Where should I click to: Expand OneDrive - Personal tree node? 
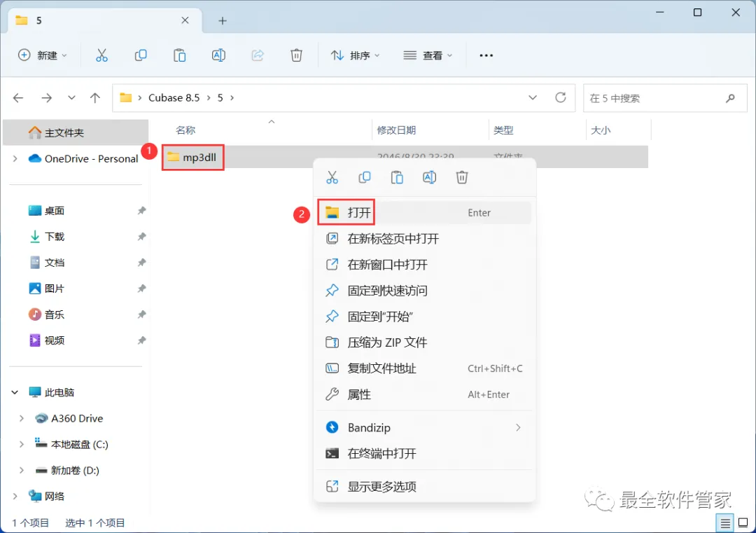pyautogui.click(x=15, y=159)
